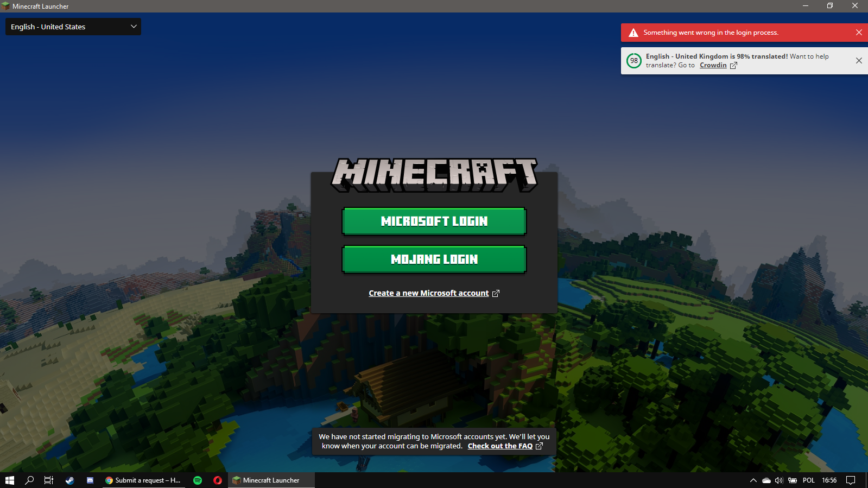Screen dimensions: 868x488
Task: Close the English United Kingdom translation notice
Action: click(859, 61)
